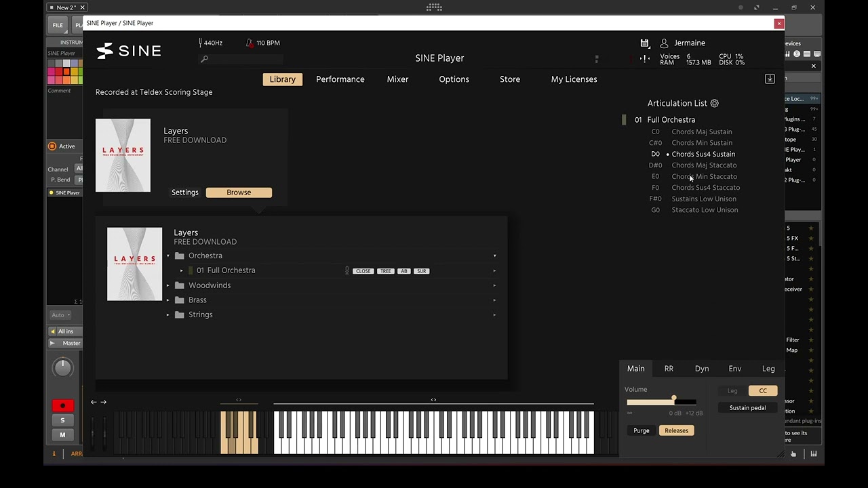The width and height of the screenshot is (868, 488).
Task: Toggle Bitwig track Solo S button
Action: [62, 420]
